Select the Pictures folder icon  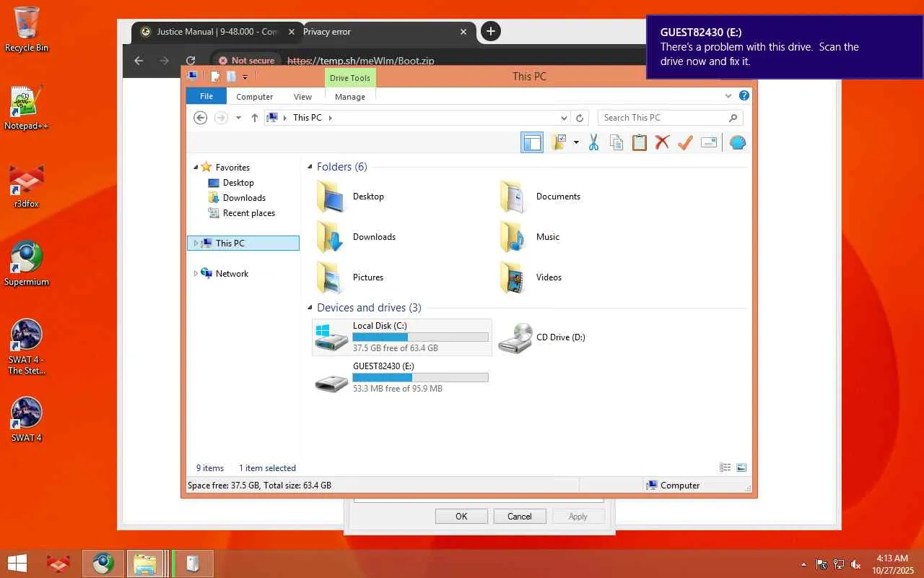pos(331,277)
